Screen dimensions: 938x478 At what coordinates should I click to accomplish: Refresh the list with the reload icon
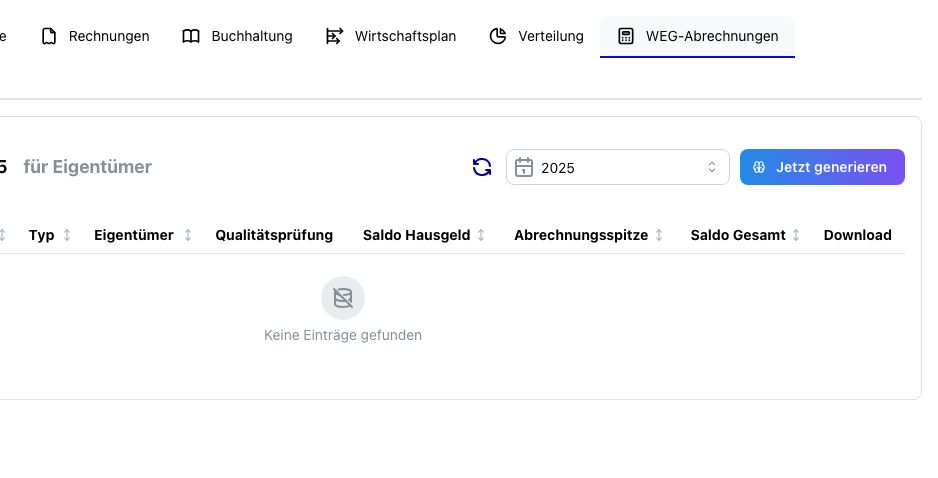[x=482, y=167]
